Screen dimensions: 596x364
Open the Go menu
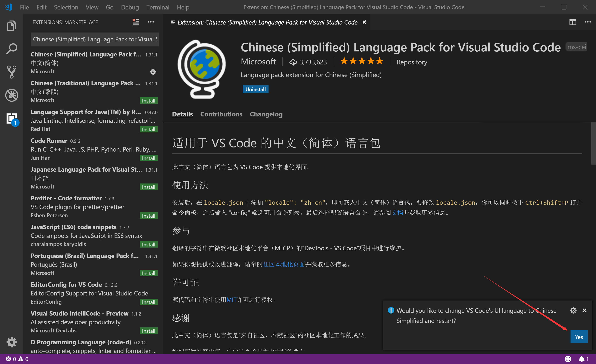(x=110, y=7)
